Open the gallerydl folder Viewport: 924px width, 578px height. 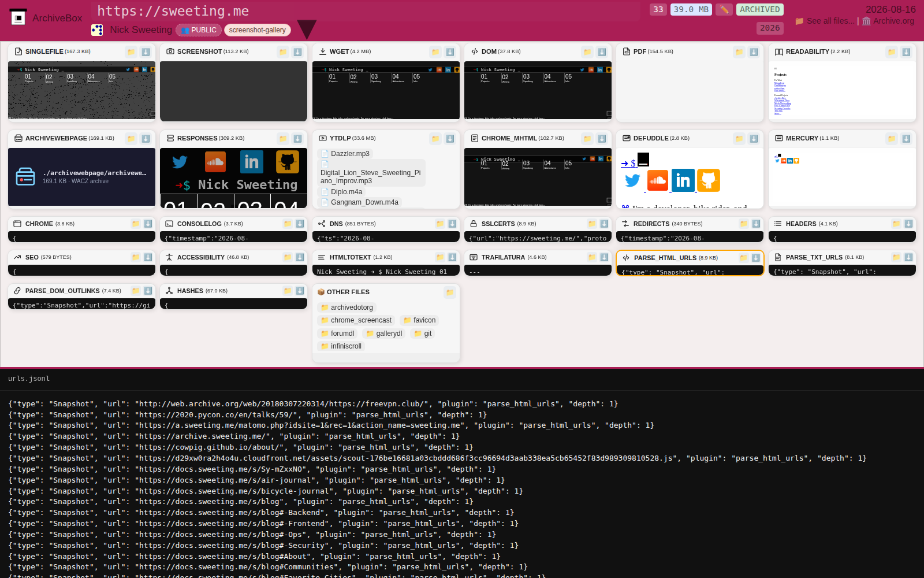coord(384,334)
